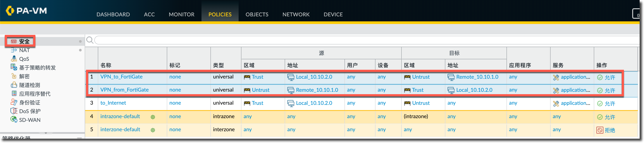Click the search magnifier icon

click(90, 40)
